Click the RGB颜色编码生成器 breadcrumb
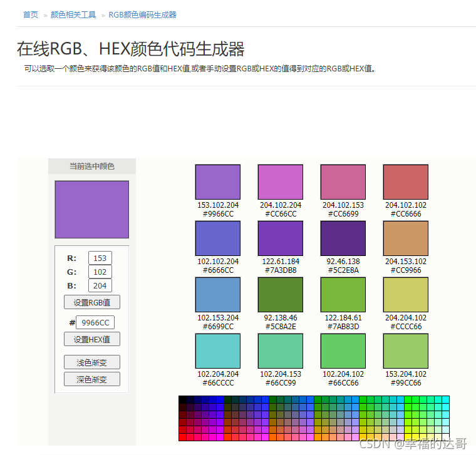The image size is (476, 455). click(142, 14)
